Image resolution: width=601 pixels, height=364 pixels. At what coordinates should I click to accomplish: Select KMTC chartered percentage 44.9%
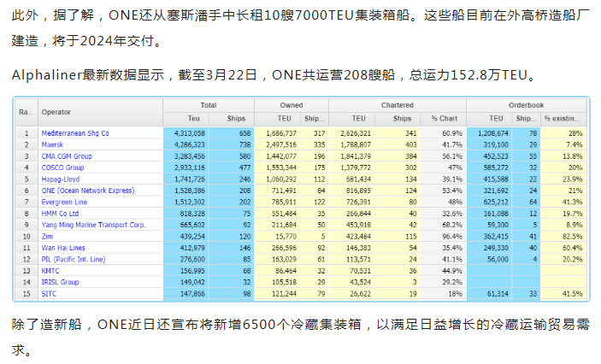pos(444,271)
